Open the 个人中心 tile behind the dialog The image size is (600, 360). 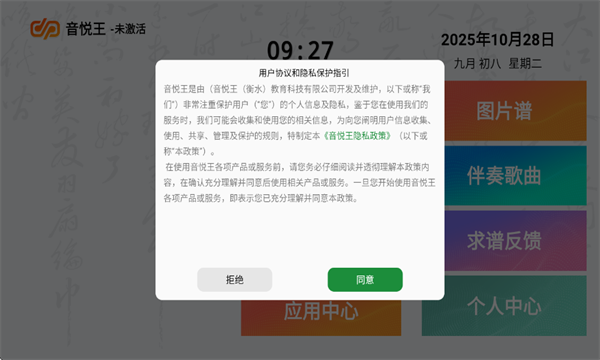[504, 306]
